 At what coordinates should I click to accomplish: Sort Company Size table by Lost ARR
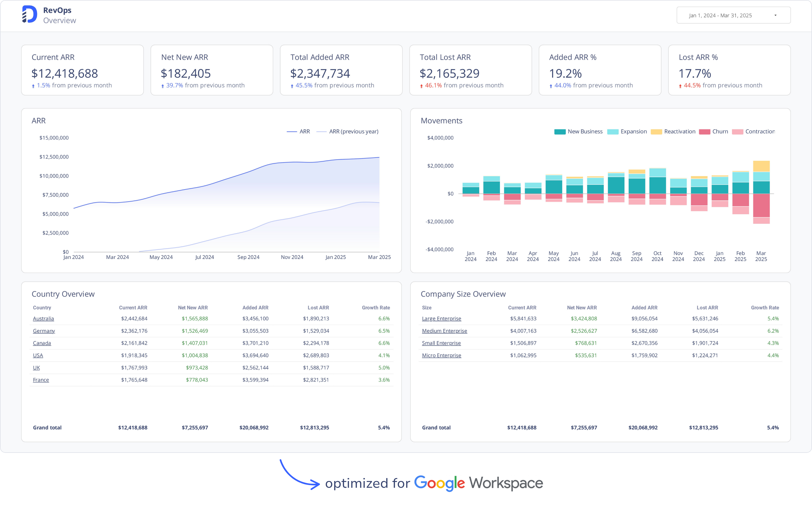pos(707,308)
